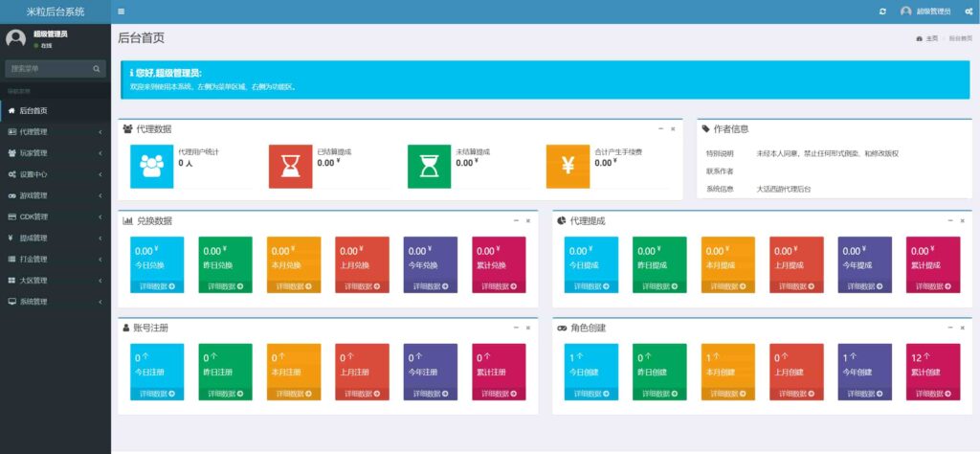The width and height of the screenshot is (980, 454).
Task: Toggle the sidebar with the hamburger icon
Action: tap(121, 11)
